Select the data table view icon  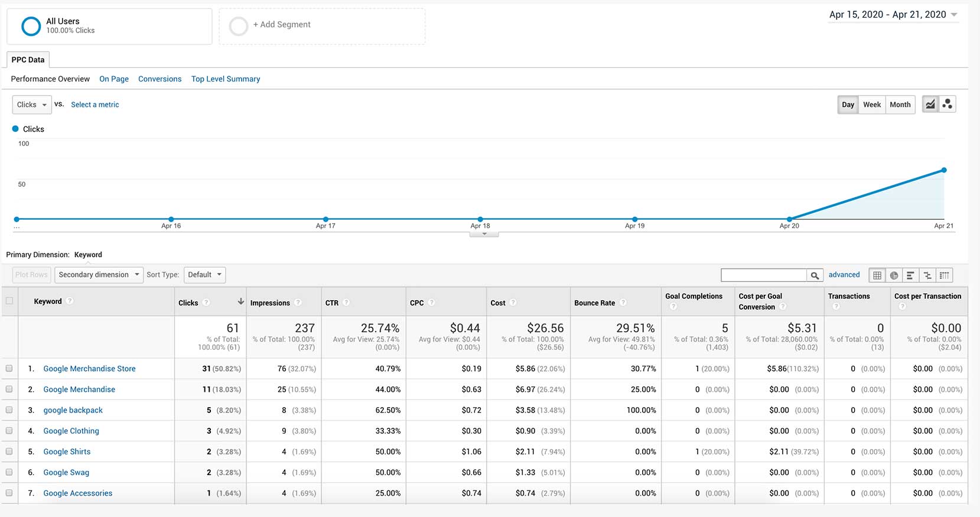pos(877,275)
